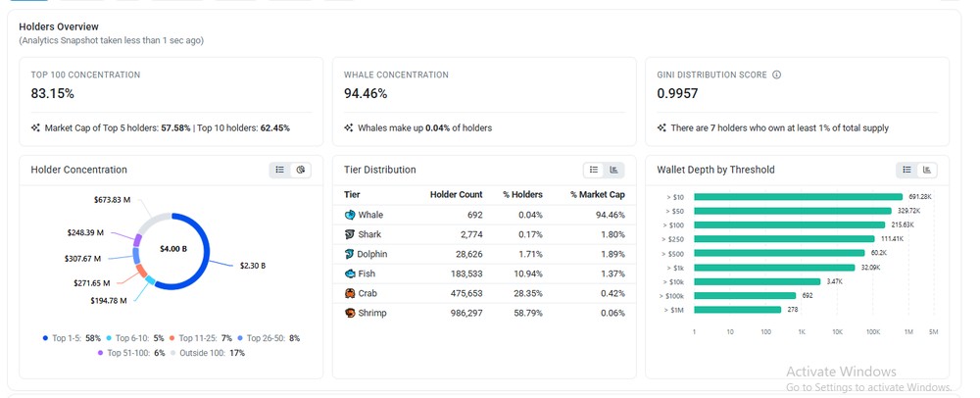Click the Whale tier icon
Image resolution: width=980 pixels, height=398 pixels.
[x=350, y=215]
